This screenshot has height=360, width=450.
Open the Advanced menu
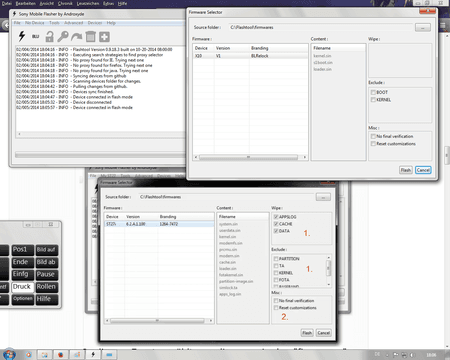74,23
